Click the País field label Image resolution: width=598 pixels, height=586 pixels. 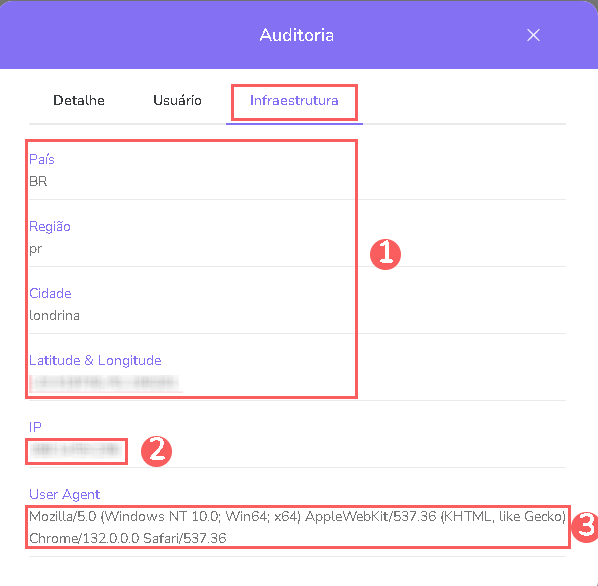tap(42, 159)
